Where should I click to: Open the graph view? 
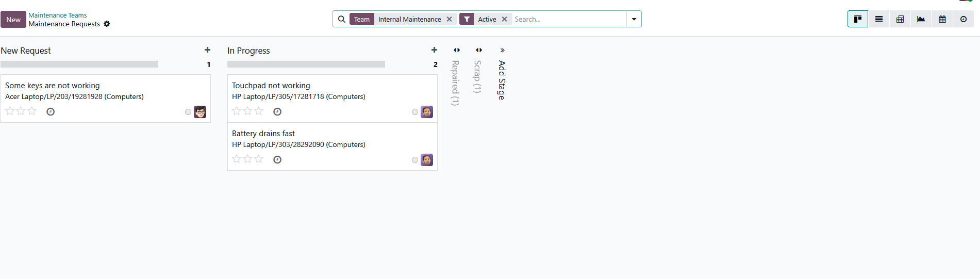point(921,19)
